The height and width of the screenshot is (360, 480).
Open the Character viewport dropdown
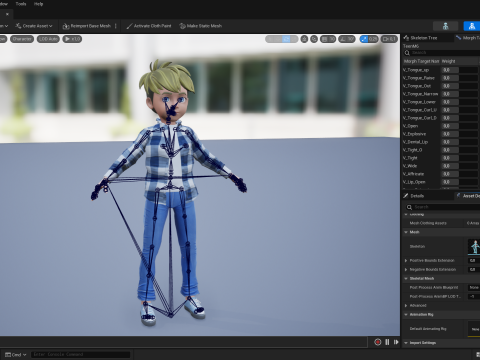22,39
